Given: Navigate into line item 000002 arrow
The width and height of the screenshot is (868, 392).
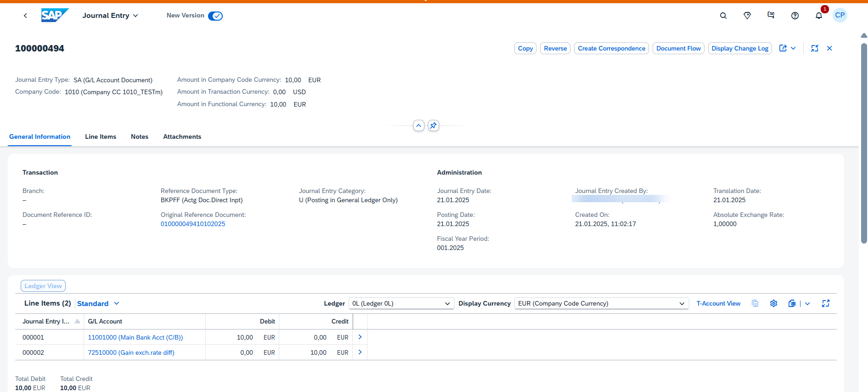Looking at the screenshot, I should (360, 352).
